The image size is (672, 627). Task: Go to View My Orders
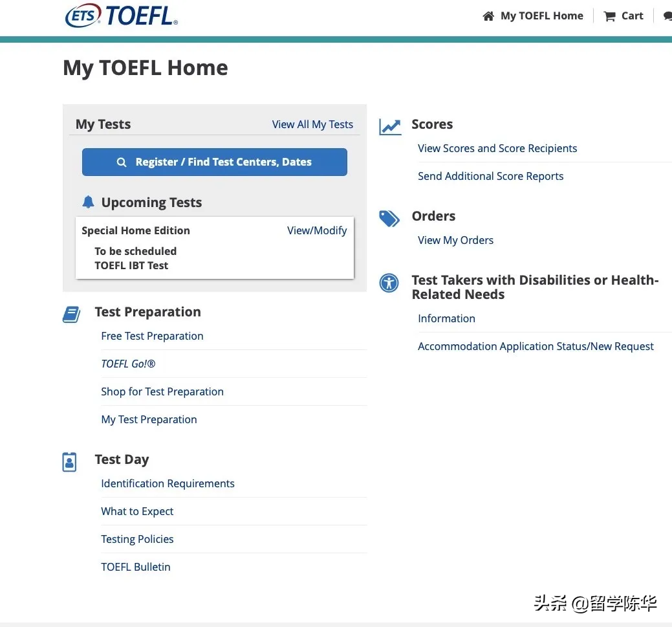(455, 240)
